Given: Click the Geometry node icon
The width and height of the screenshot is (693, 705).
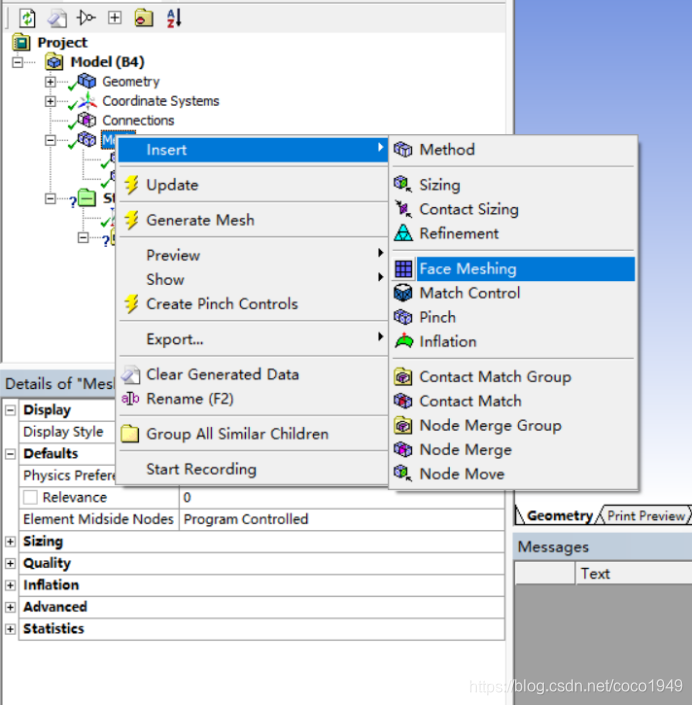Looking at the screenshot, I should (87, 81).
